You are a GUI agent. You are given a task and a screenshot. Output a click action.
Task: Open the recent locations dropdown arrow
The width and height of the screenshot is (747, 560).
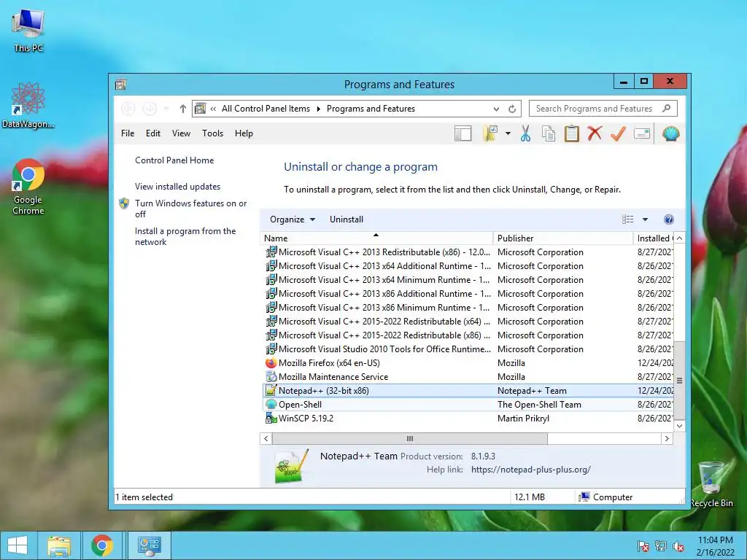pyautogui.click(x=166, y=109)
